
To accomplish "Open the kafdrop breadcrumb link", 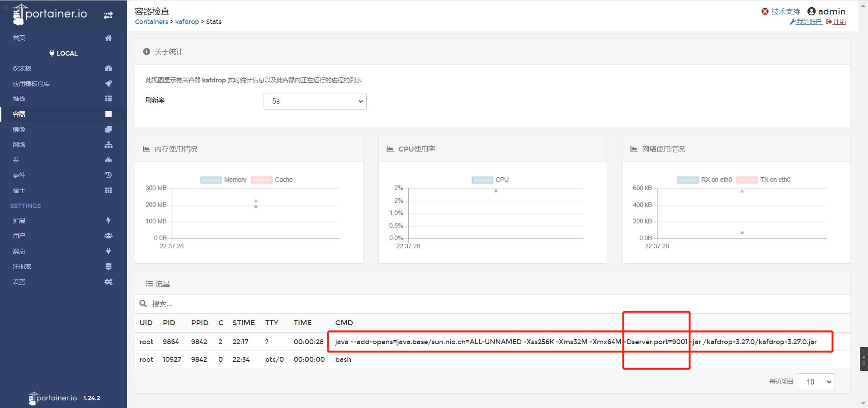I will pyautogui.click(x=187, y=21).
